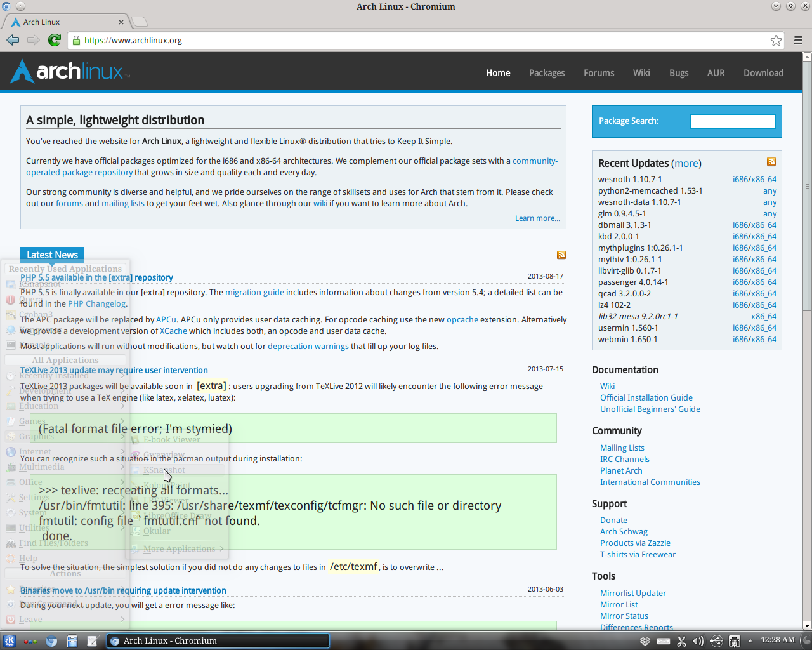The width and height of the screenshot is (812, 650).
Task: Click the Dropbox tray icon
Action: 645,641
